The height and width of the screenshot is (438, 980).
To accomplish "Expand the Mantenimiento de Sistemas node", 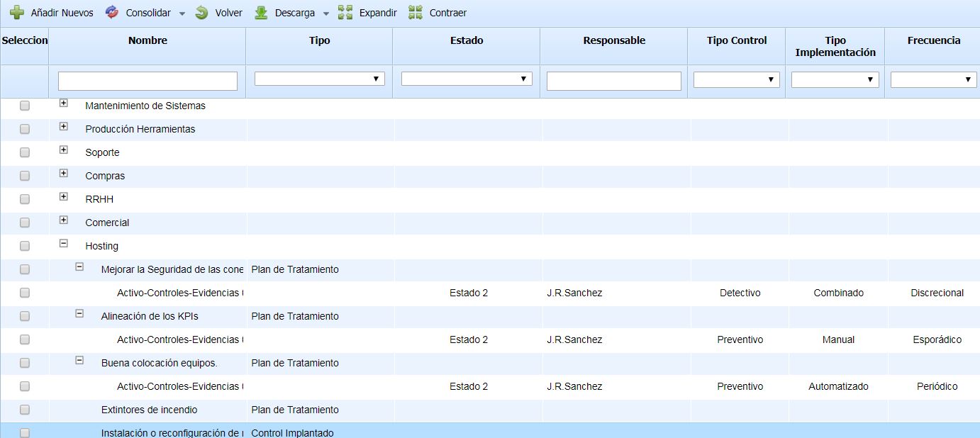I will pos(64,103).
